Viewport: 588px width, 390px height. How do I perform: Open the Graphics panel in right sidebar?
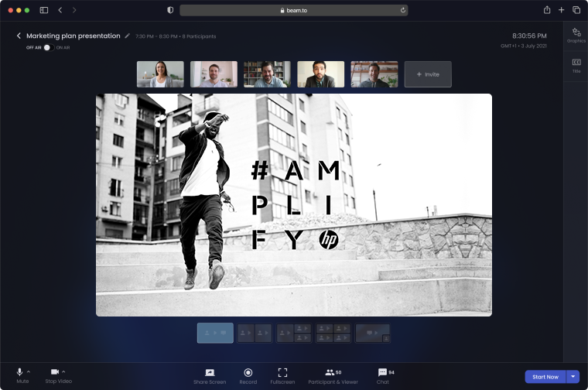576,36
